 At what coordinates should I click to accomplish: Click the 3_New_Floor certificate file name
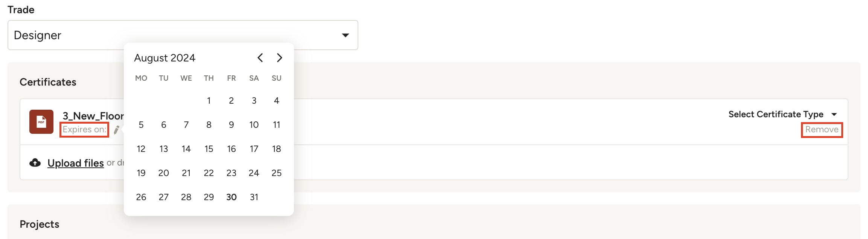coord(93,116)
